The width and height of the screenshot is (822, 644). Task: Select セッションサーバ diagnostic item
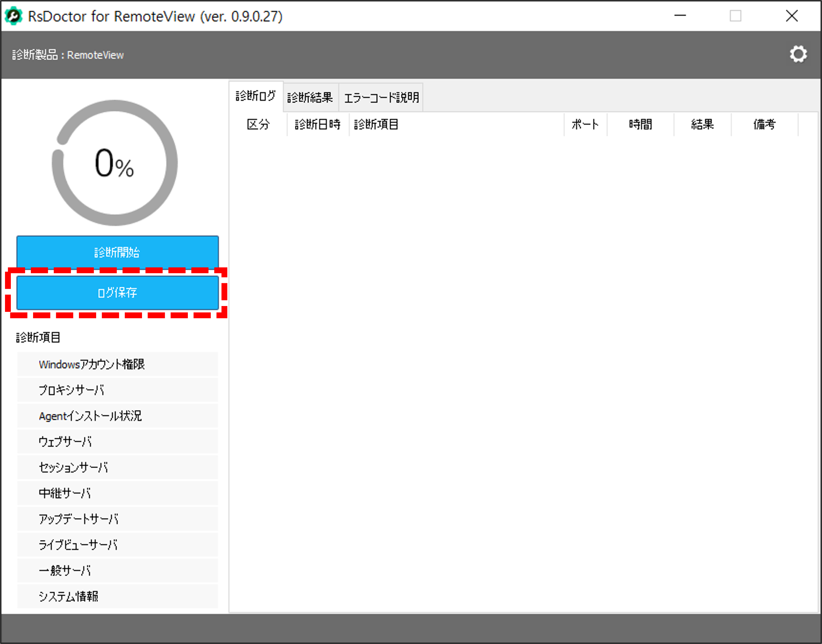117,468
